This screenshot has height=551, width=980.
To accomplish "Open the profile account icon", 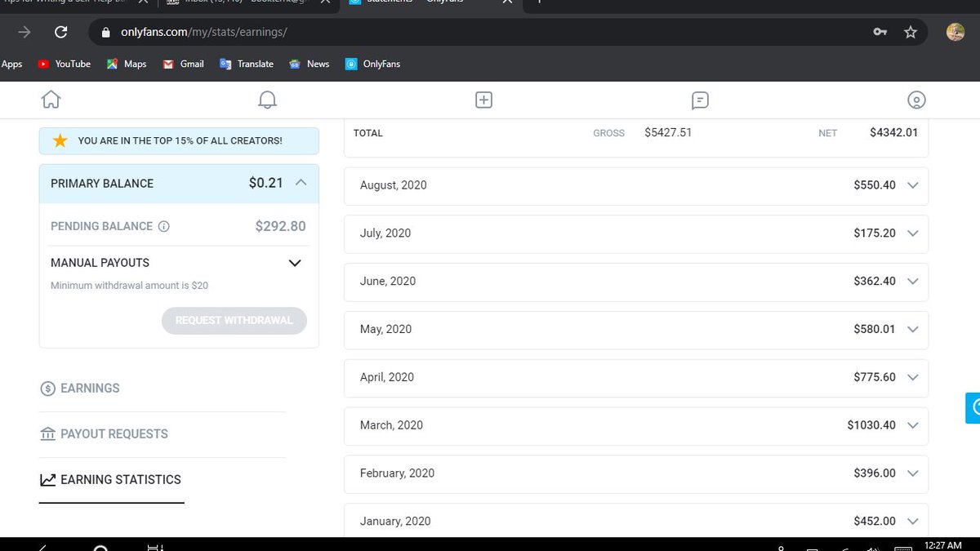I will click(916, 100).
